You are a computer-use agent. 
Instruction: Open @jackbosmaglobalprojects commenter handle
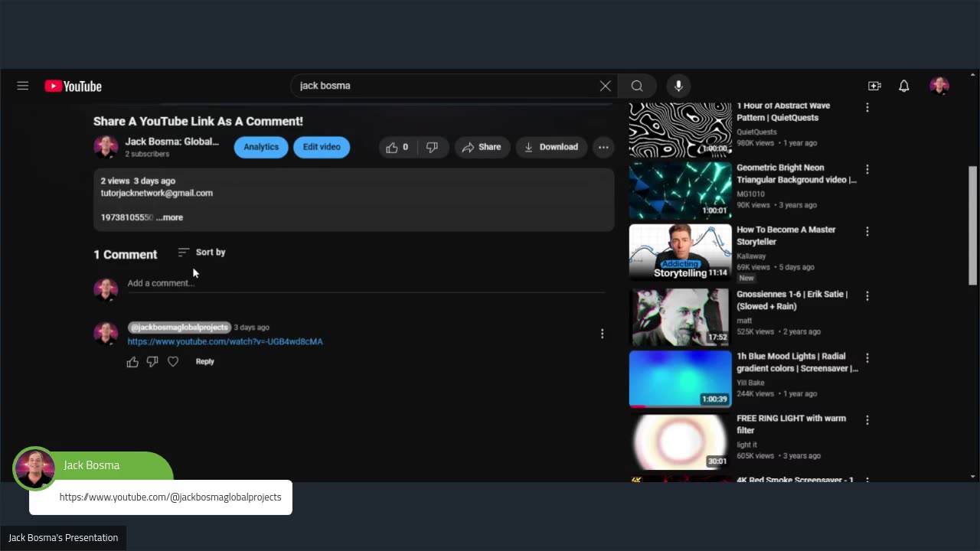(x=178, y=327)
